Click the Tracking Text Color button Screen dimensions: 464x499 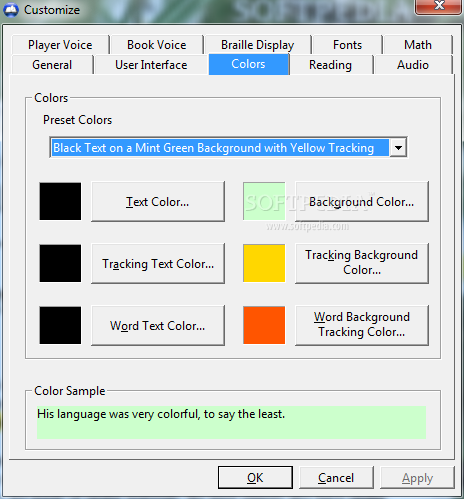click(x=158, y=264)
